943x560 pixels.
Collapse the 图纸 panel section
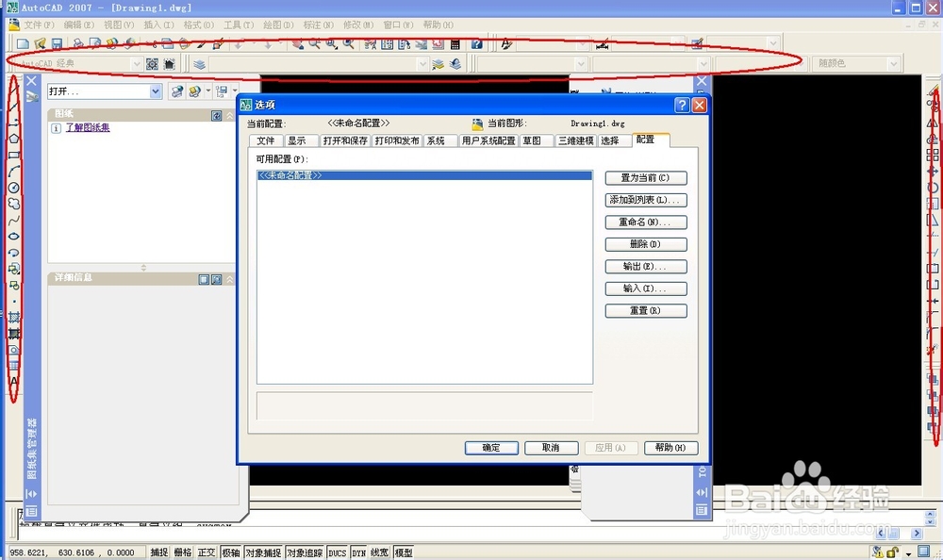tap(230, 116)
